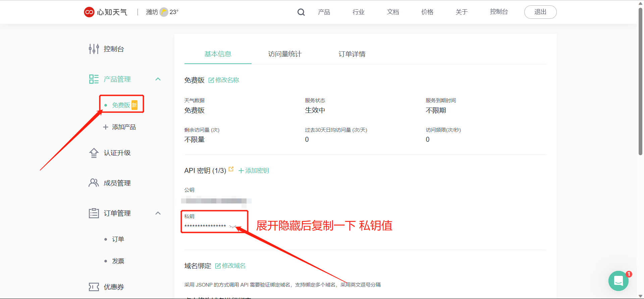Click the API 密钥 (1/3) heading
This screenshot has width=644, height=299.
click(x=205, y=171)
